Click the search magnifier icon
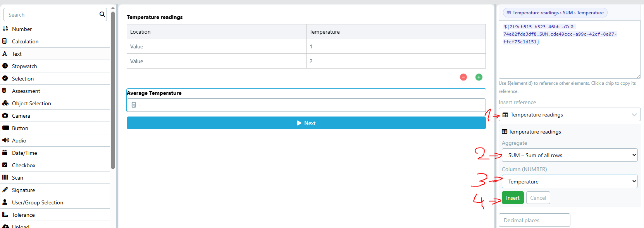The height and width of the screenshot is (228, 644). (102, 14)
